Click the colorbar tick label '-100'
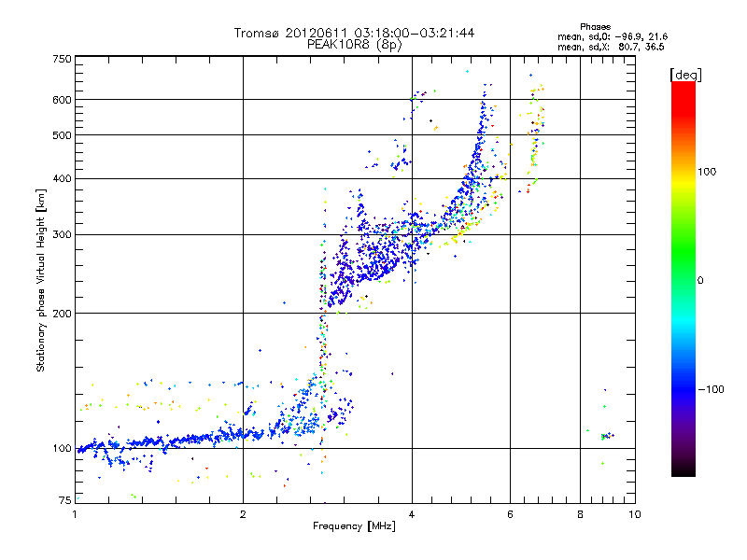 (x=711, y=389)
